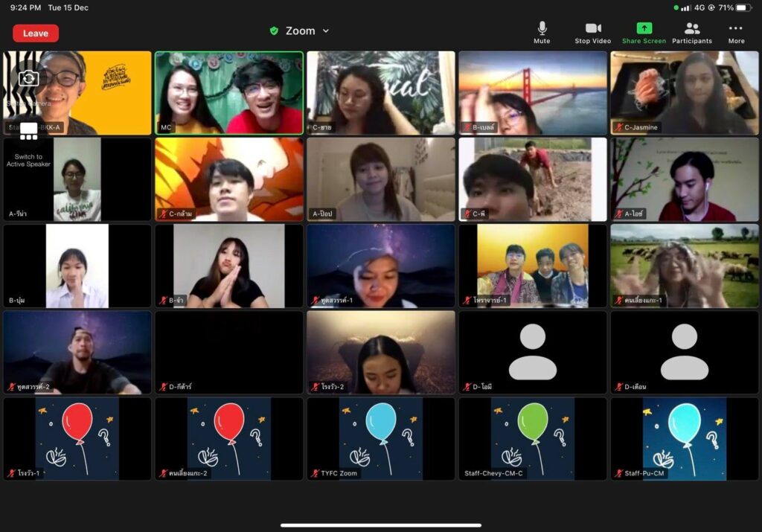The image size is (762, 532).
Task: Select the blank D-กีต้าร์ video tile
Action: (x=228, y=351)
